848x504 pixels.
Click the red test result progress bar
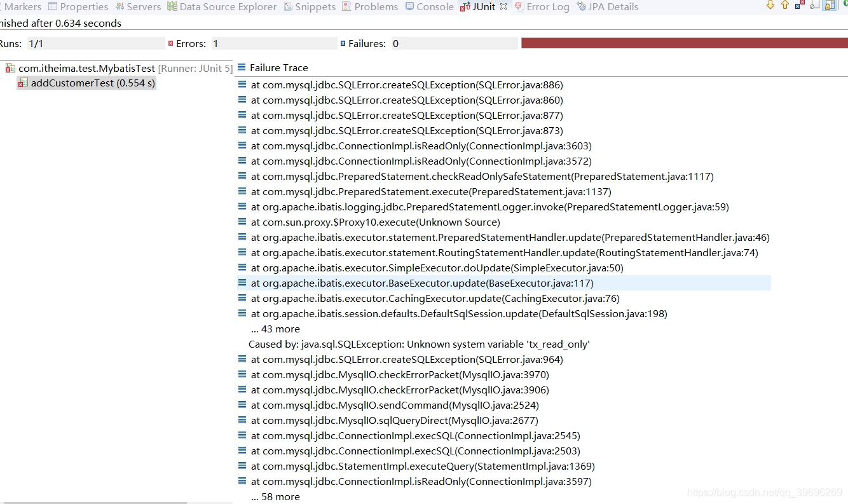click(683, 43)
